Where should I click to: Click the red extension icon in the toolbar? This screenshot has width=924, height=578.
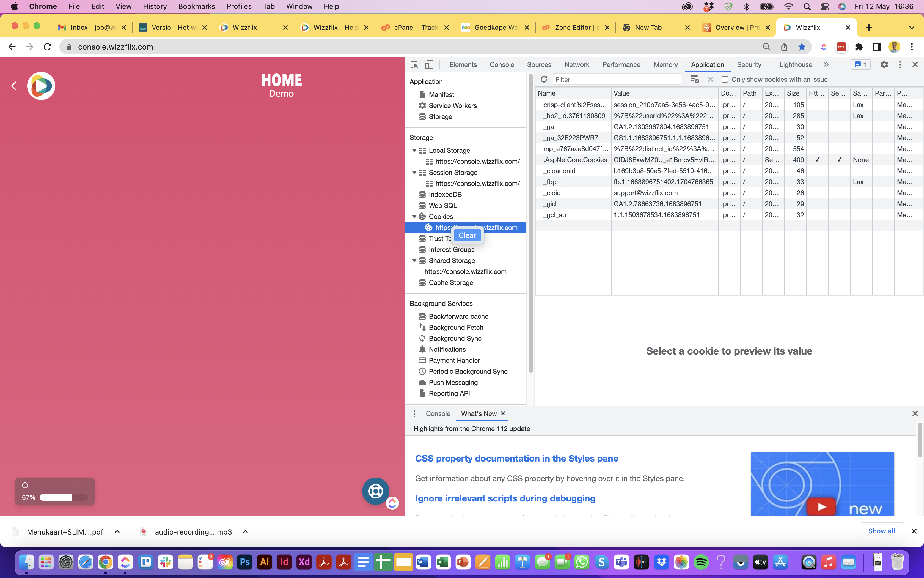click(842, 47)
